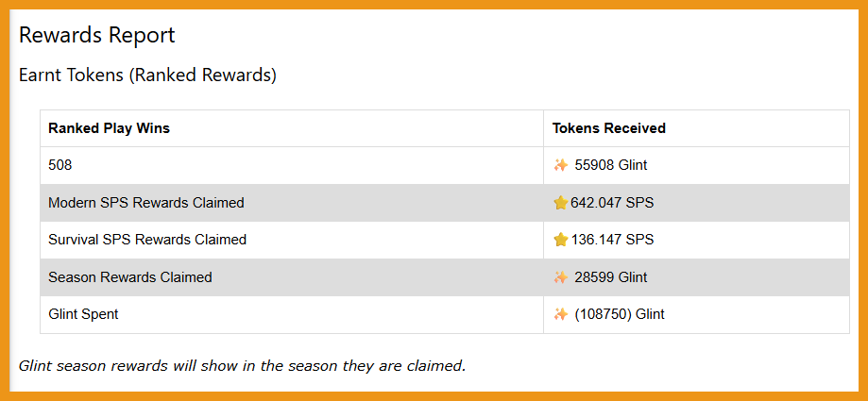Select the Survival SPS Rewards Claimed row label

click(x=147, y=240)
